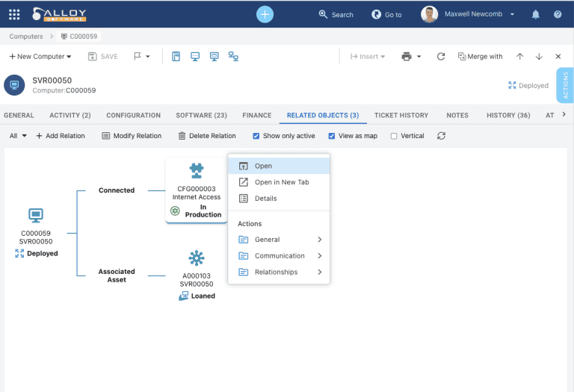The image size is (574, 392).
Task: Refresh the relation map view
Action: (x=442, y=136)
